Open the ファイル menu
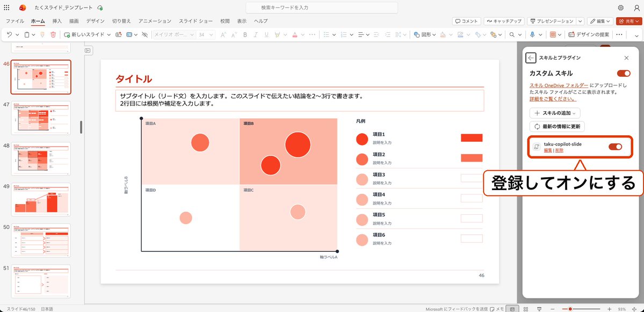Image resolution: width=644 pixels, height=312 pixels. coord(15,21)
